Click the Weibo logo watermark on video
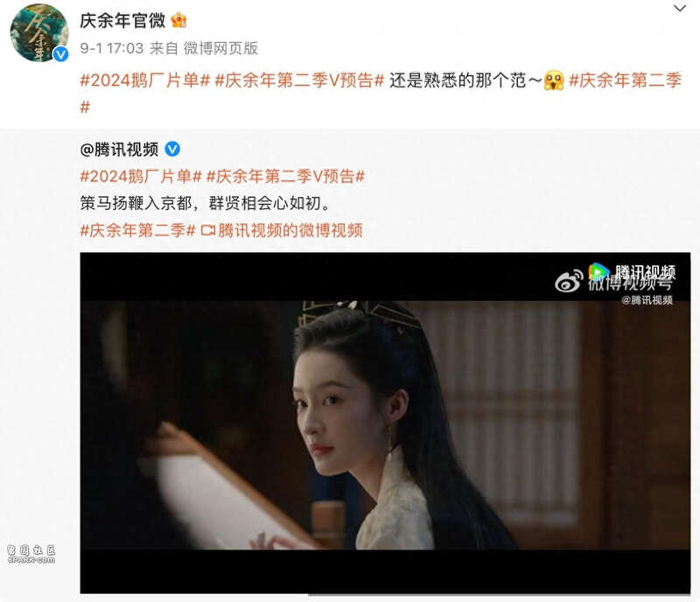 pyautogui.click(x=568, y=281)
